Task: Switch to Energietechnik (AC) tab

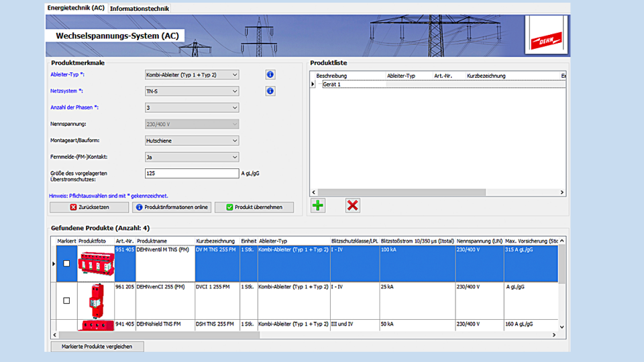Action: [76, 8]
